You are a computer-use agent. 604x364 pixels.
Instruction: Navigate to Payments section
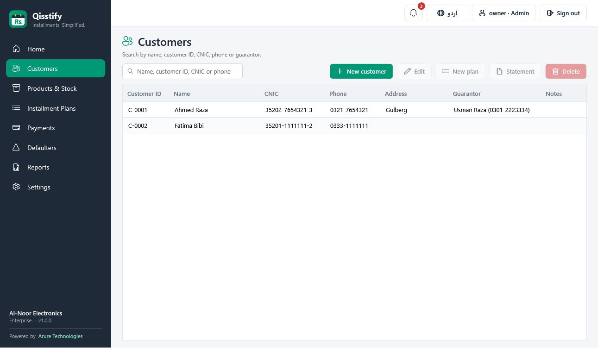point(56,128)
